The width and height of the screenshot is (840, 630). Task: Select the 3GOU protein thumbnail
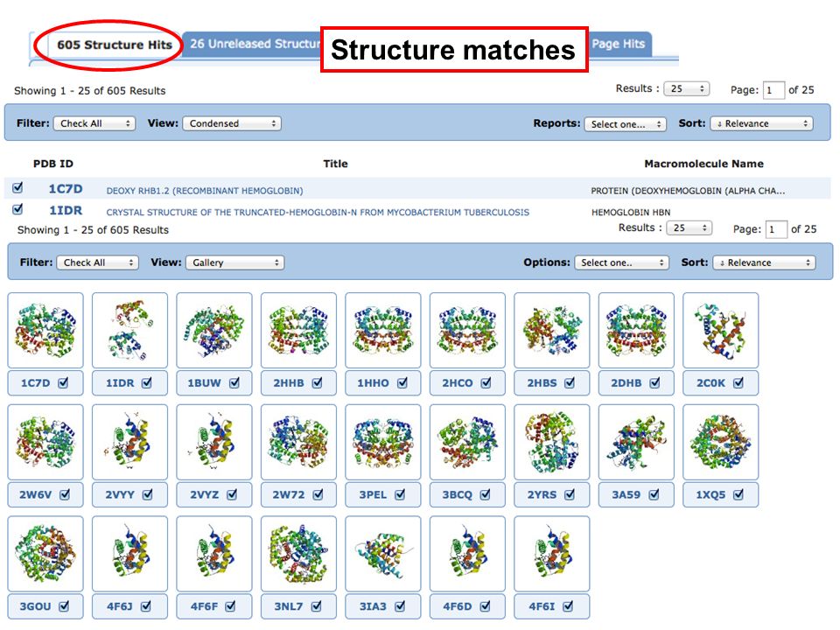coord(45,553)
